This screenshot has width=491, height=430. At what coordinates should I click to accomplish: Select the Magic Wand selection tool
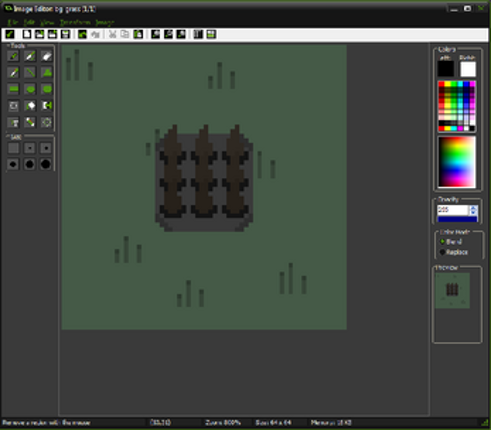30,106
